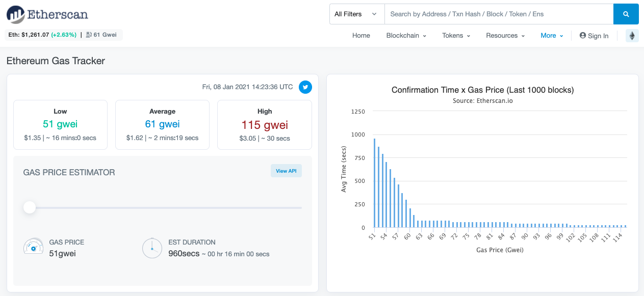
Task: Click the clock Est Duration icon
Action: click(152, 248)
